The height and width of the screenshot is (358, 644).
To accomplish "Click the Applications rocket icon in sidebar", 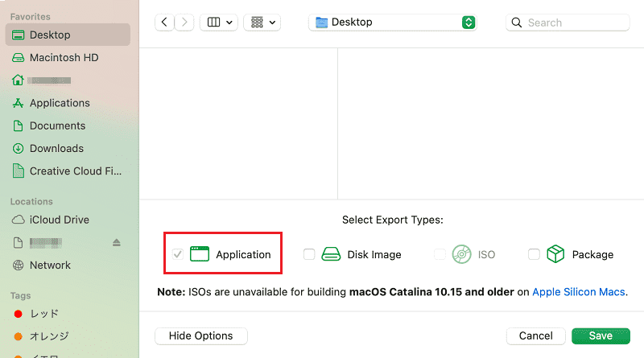I will [x=18, y=103].
